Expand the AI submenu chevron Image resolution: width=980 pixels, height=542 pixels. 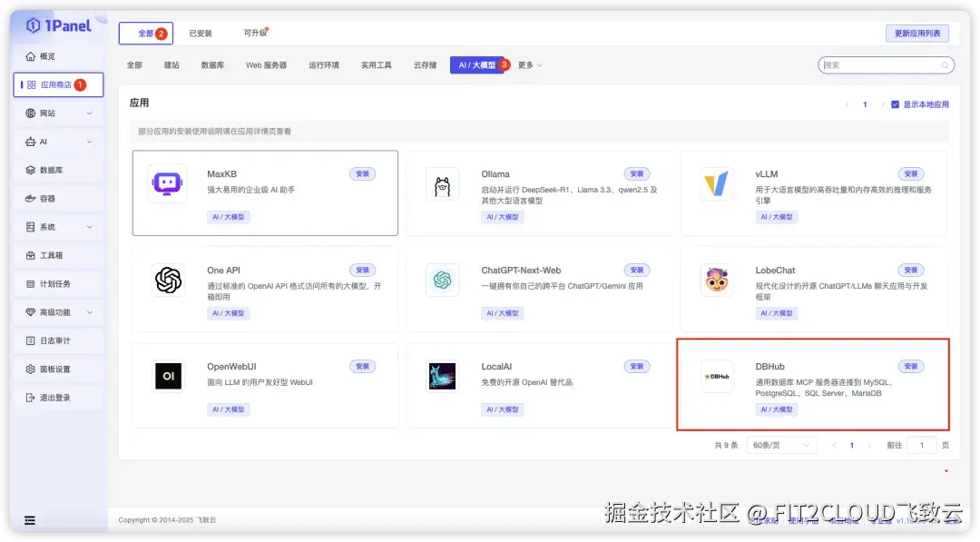pyautogui.click(x=89, y=142)
